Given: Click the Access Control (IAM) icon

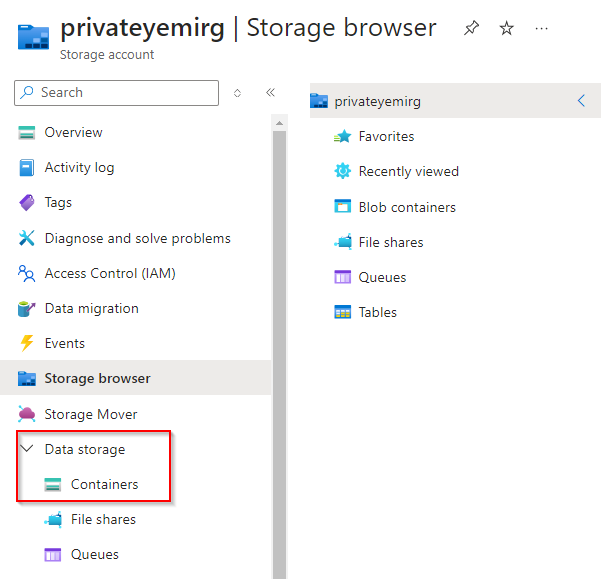Looking at the screenshot, I should [27, 273].
